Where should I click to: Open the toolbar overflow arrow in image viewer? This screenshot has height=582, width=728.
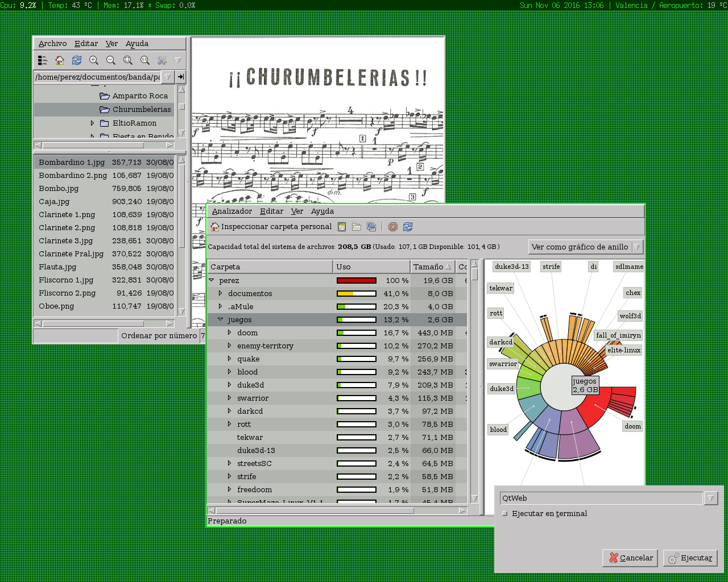coord(178,60)
